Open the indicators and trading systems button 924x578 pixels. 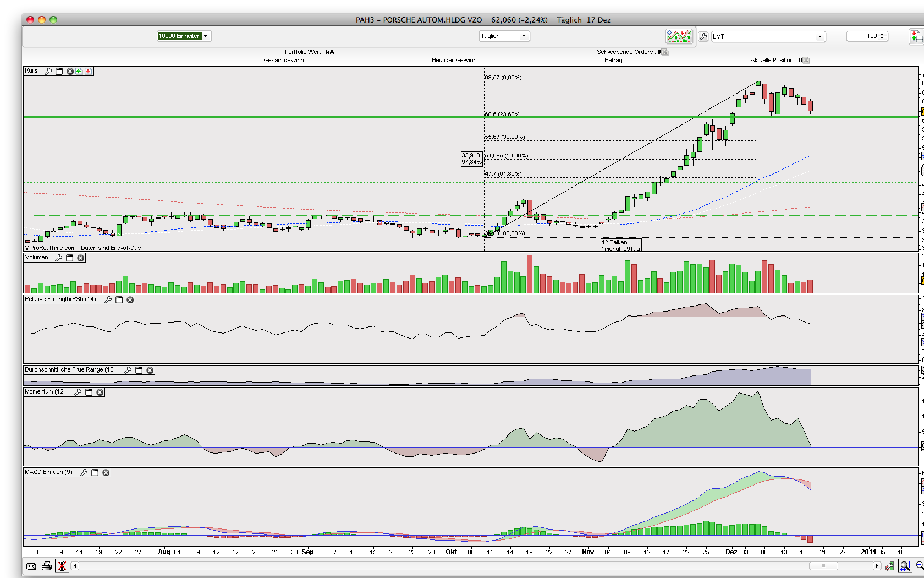tap(679, 36)
